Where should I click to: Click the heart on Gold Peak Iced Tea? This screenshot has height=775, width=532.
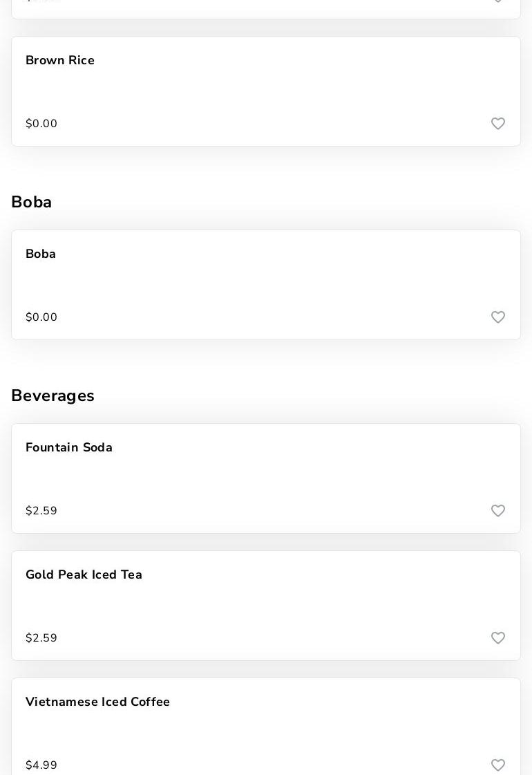498,638
